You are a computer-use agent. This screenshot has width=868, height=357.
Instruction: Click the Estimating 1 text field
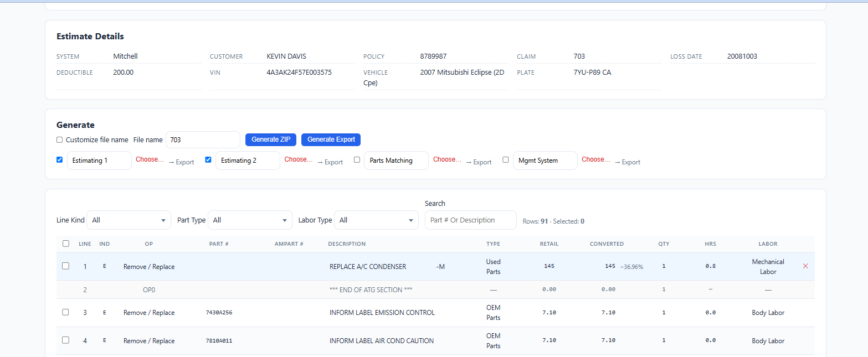(x=99, y=161)
